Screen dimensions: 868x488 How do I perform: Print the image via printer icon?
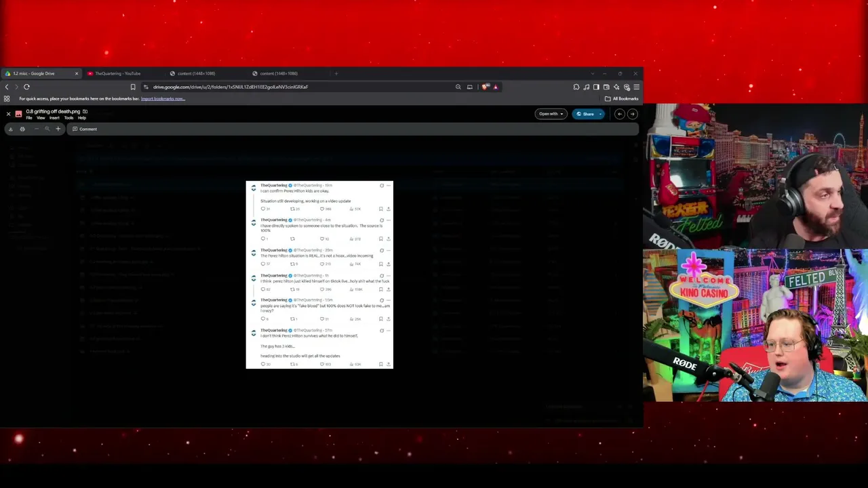click(22, 129)
